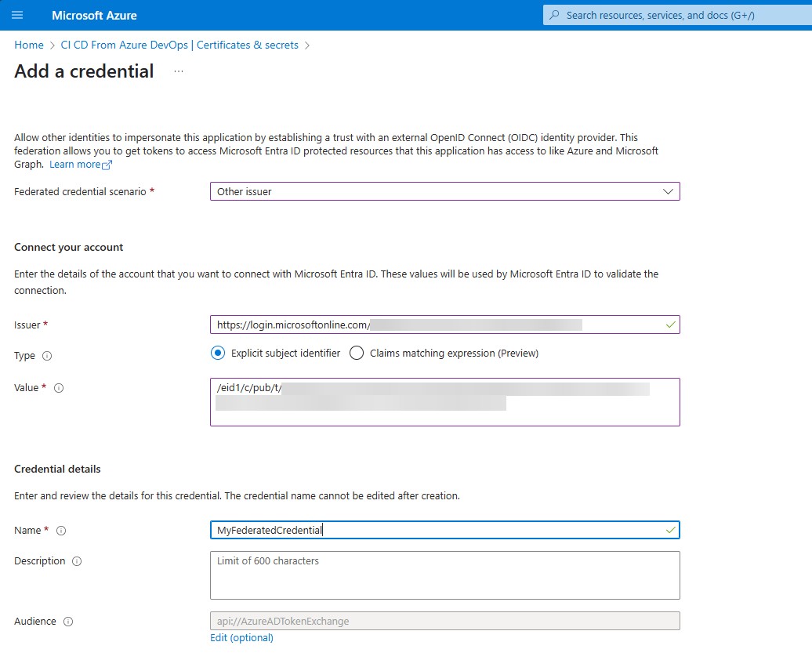
Task: Click the external link icon after Learn more
Action: [107, 165]
